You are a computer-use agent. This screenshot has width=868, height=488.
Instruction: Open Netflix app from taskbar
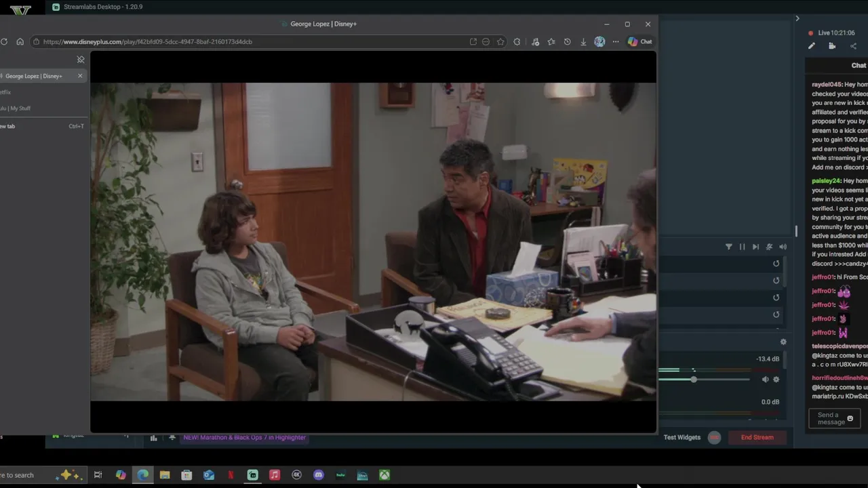click(x=231, y=475)
